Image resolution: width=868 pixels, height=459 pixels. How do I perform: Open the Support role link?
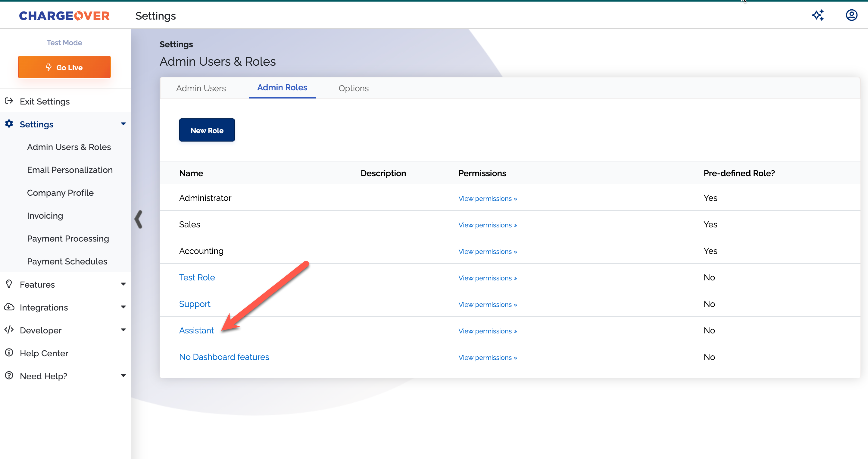[x=195, y=304]
